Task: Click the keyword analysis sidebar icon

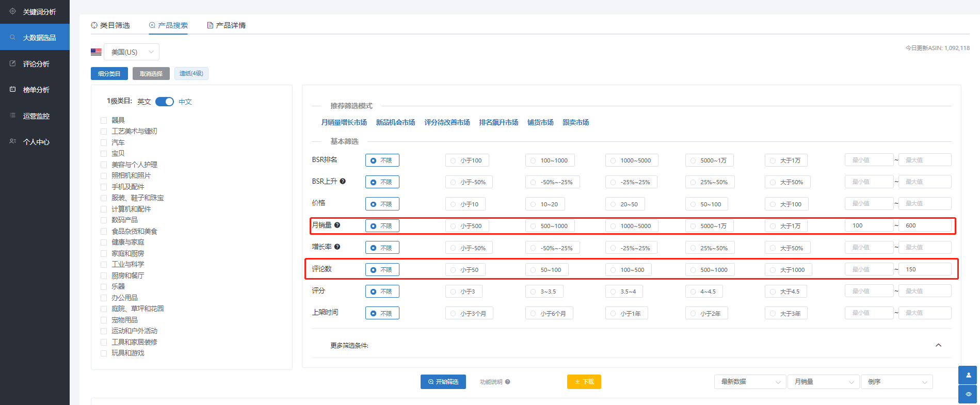Action: 13,11
